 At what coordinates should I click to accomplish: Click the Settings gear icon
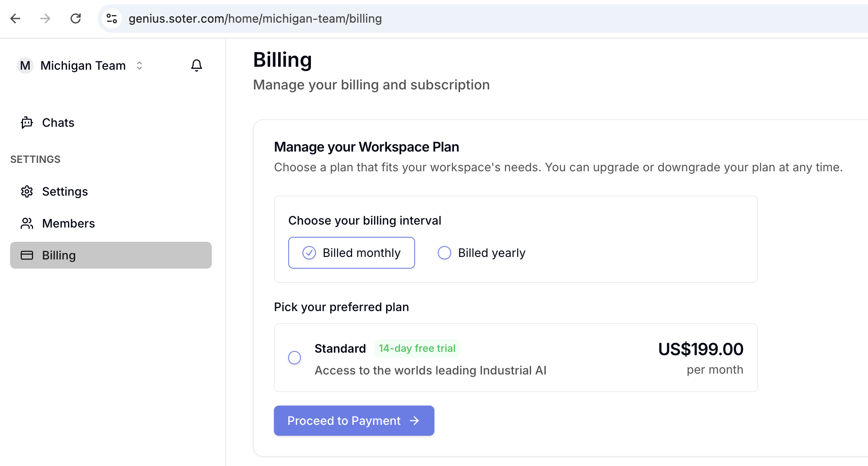(x=26, y=191)
